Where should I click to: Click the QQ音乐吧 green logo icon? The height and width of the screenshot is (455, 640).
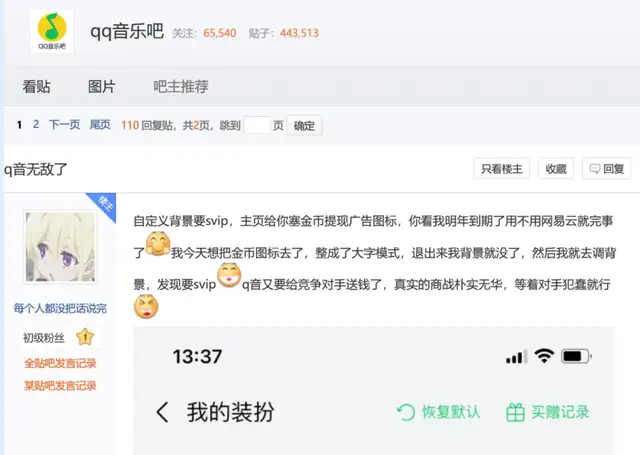pyautogui.click(x=52, y=31)
